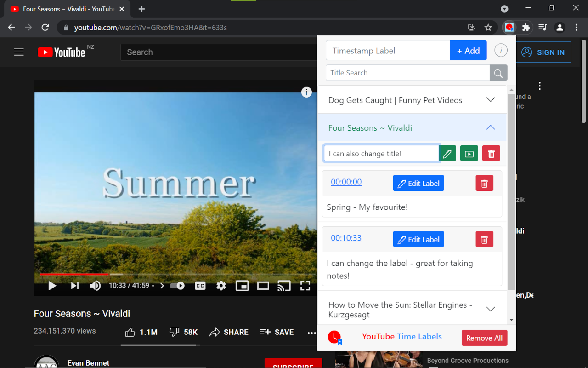Open the chapter list arrow in the player
Image resolution: width=588 pixels, height=368 pixels.
point(162,286)
